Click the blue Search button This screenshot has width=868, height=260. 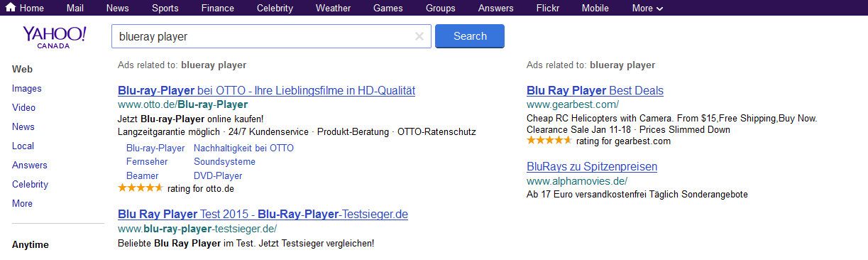point(470,36)
